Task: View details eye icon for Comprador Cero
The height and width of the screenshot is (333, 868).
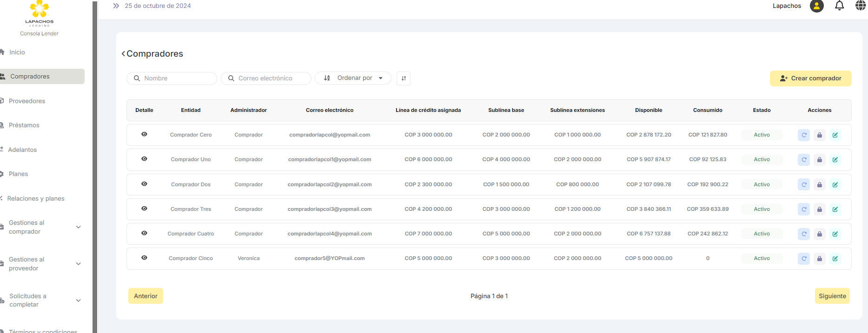Action: point(144,134)
